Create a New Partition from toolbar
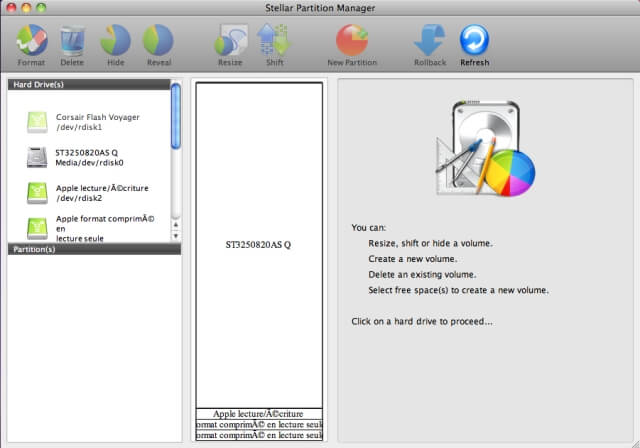Image resolution: width=640 pixels, height=448 pixels. [x=351, y=41]
